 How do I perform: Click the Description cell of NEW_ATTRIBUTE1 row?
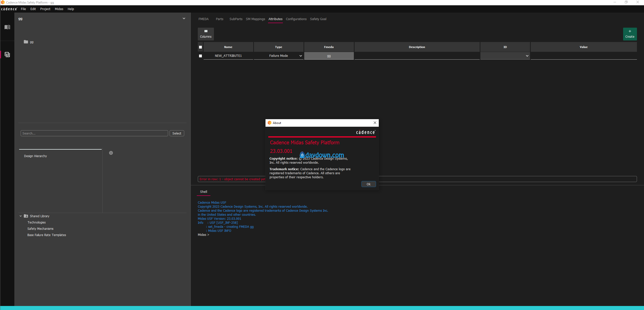(x=417, y=56)
